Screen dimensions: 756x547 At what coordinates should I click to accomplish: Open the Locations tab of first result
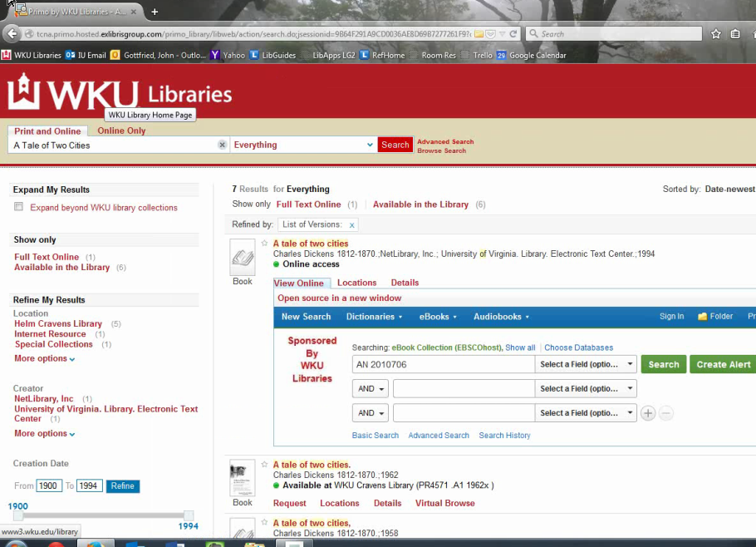[356, 283]
